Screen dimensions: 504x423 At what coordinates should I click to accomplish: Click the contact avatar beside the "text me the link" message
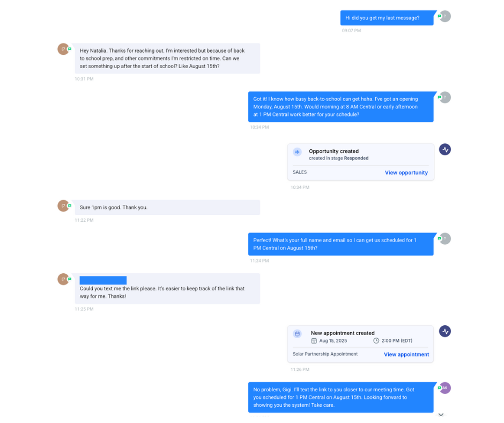coord(63,279)
